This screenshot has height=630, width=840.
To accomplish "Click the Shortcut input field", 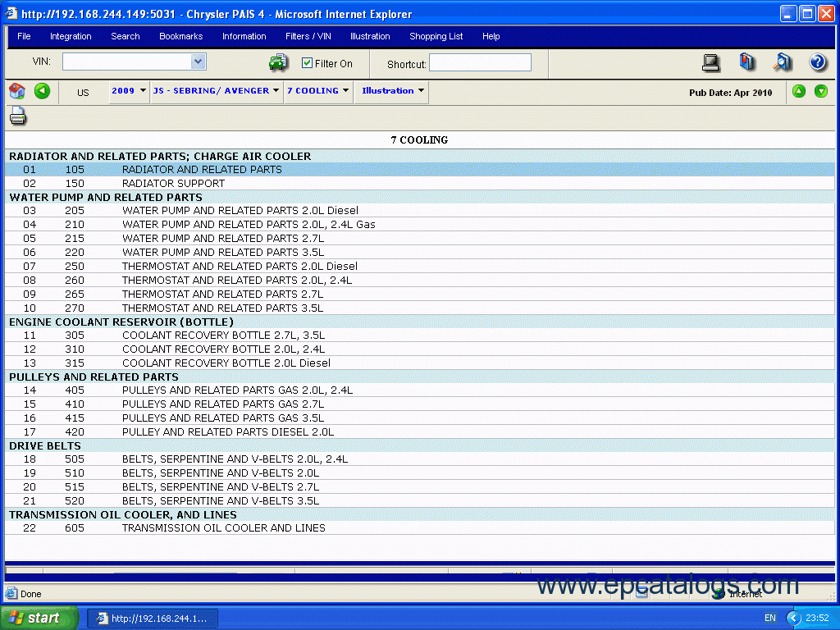I will point(480,62).
